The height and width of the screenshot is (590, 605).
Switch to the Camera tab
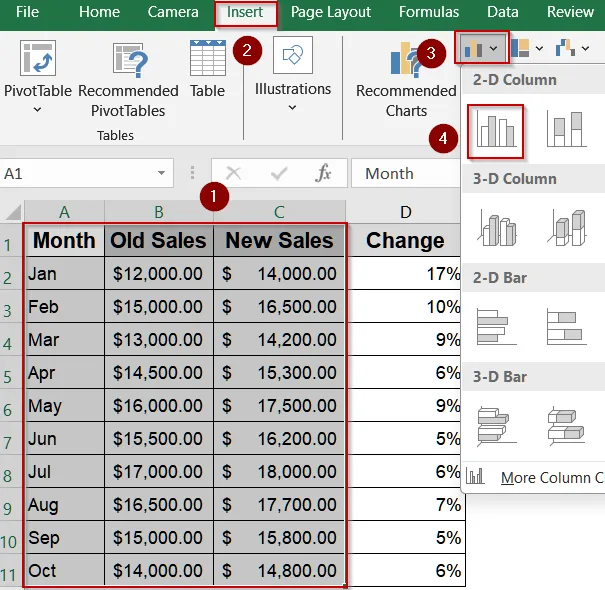tap(173, 12)
